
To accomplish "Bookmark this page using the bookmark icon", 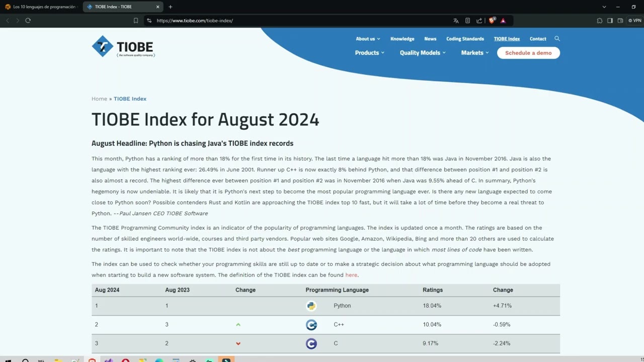I will (136, 21).
